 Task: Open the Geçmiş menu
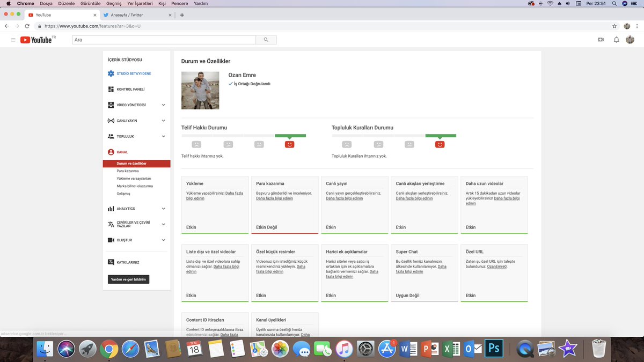tap(114, 3)
